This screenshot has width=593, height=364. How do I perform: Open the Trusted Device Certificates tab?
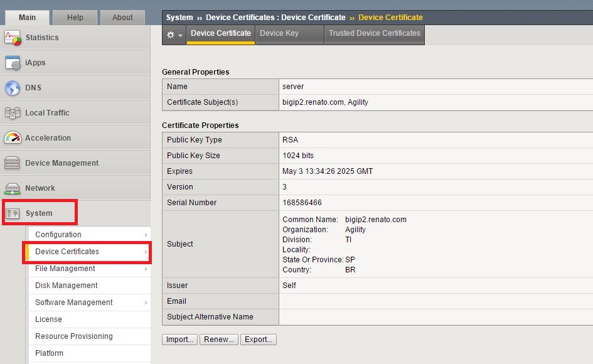374,34
